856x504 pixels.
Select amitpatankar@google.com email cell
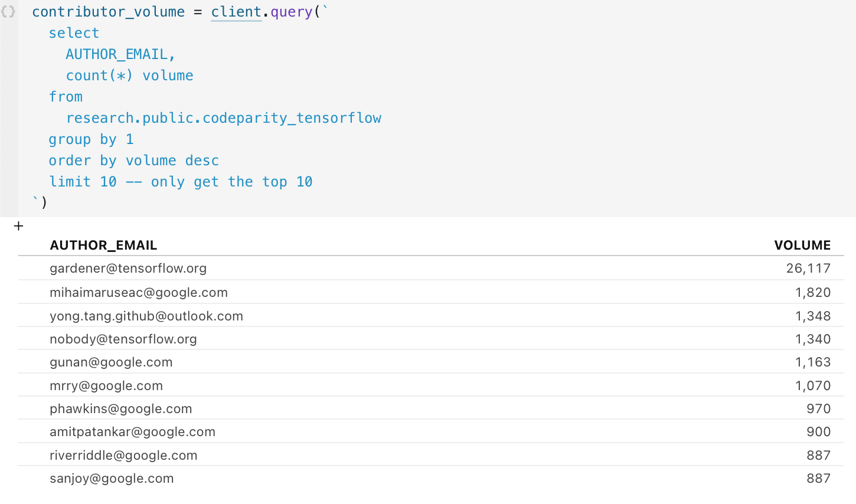pyautogui.click(x=132, y=431)
